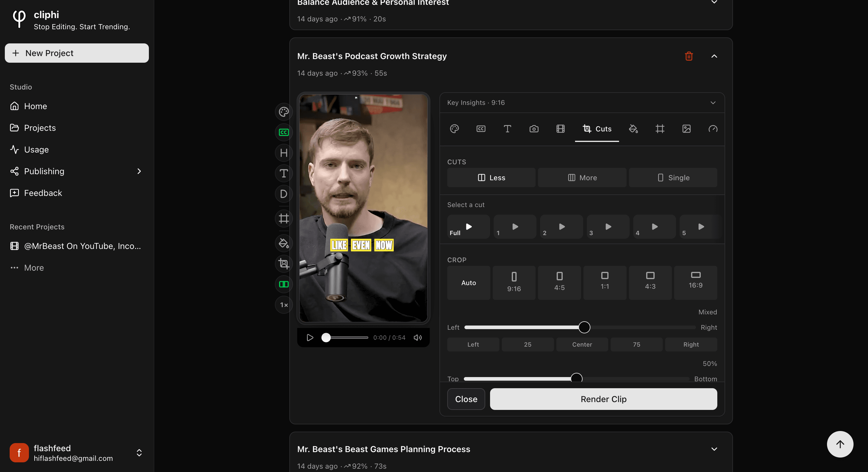Screen dimensions: 868x472
Task: Go to Home in the sidebar
Action: 77,106
